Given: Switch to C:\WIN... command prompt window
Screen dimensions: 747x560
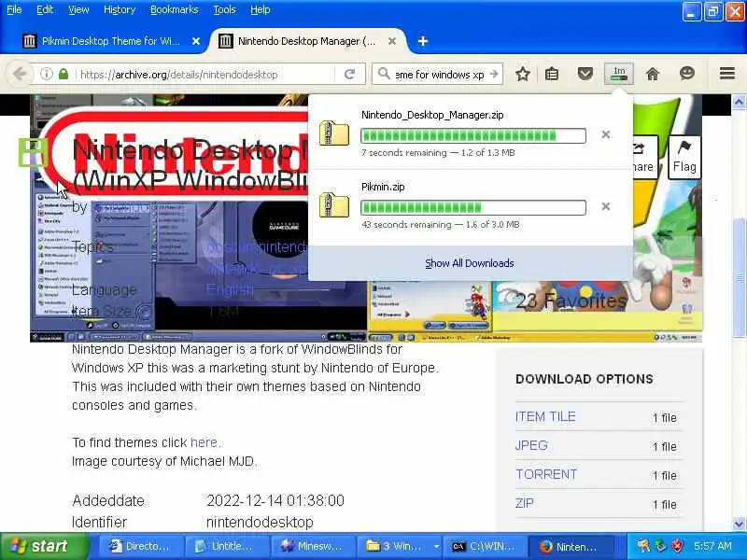Looking at the screenshot, I should click(486, 546).
